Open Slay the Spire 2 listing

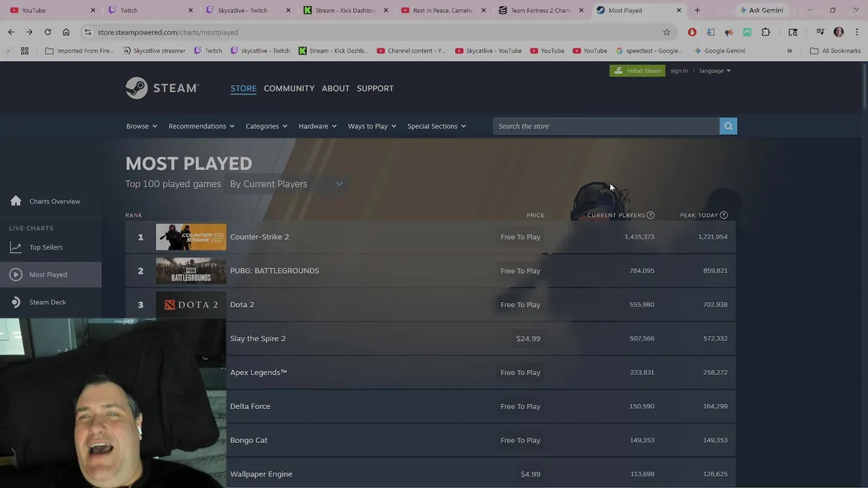point(481,338)
